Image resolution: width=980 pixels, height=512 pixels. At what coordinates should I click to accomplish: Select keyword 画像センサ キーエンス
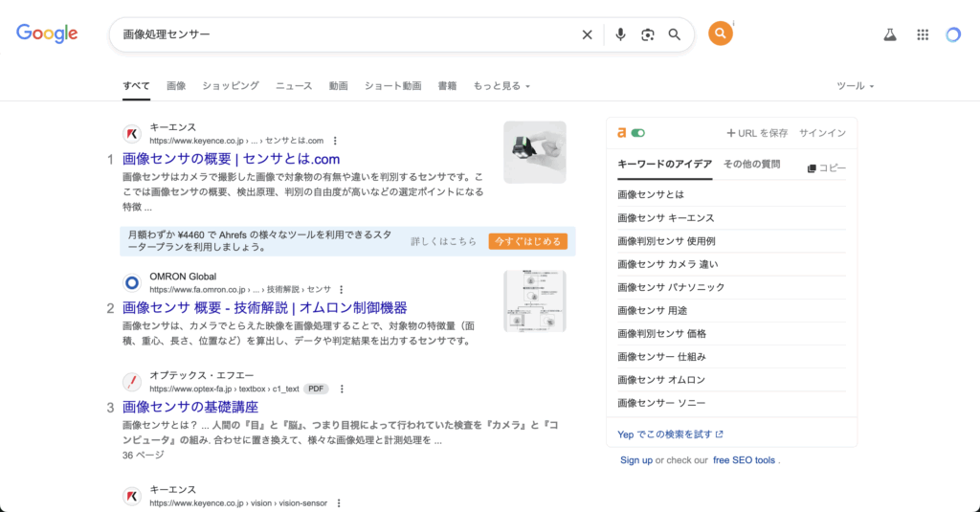pos(666,217)
